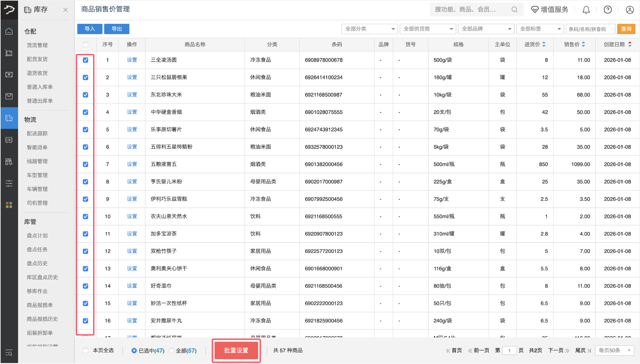Open the home dashboard icon in sidebar
640x364 pixels.
click(9, 31)
